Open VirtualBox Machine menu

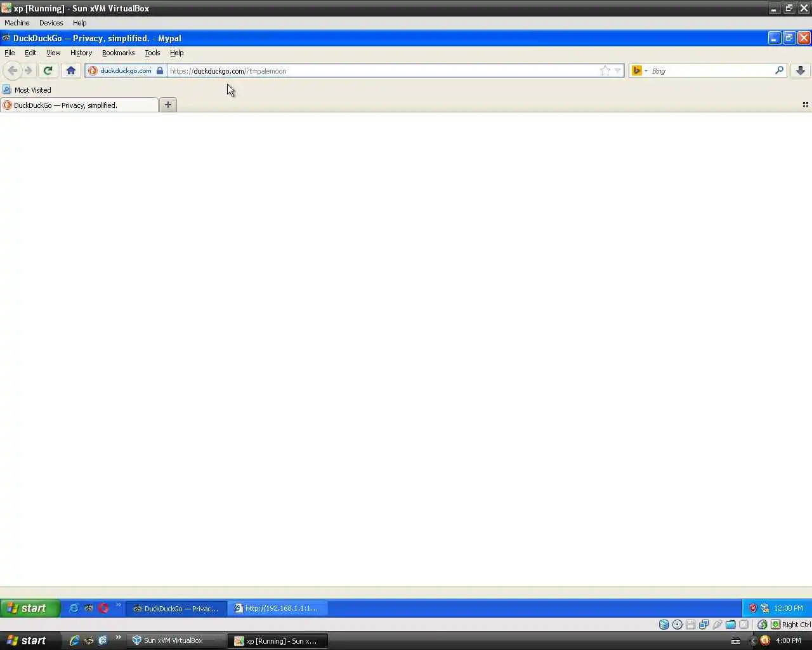coord(17,23)
